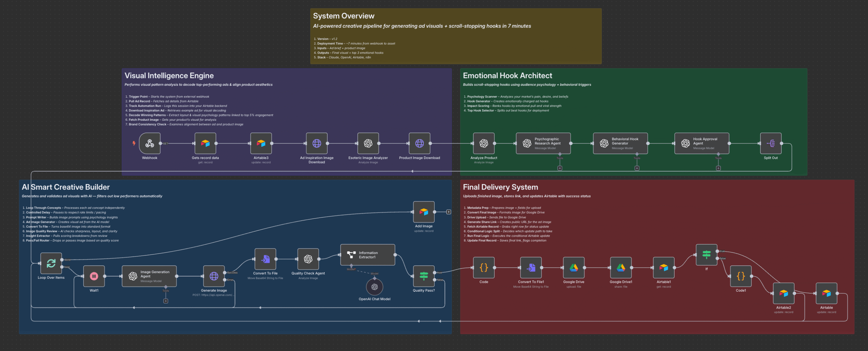868x351 pixels.
Task: Open the Convert To File1 node
Action: pos(531,268)
